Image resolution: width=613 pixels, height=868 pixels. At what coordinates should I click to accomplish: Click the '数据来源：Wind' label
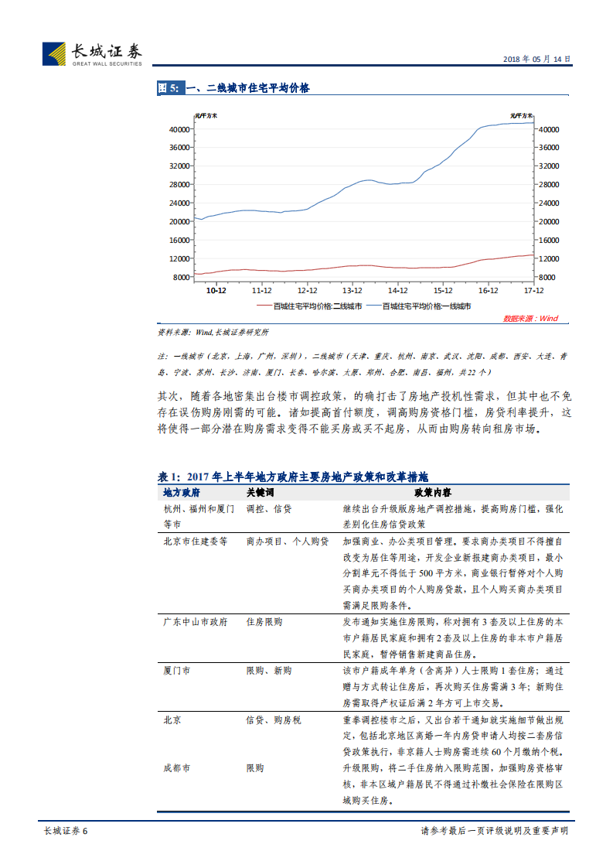click(x=530, y=318)
